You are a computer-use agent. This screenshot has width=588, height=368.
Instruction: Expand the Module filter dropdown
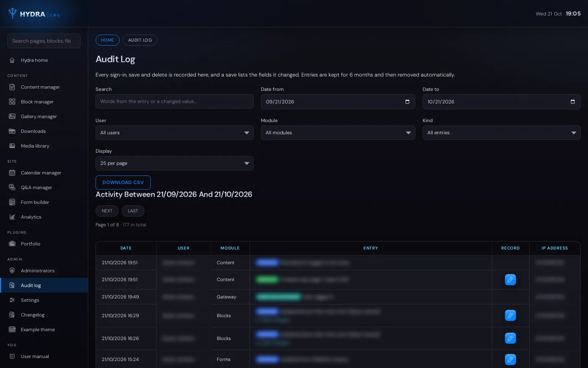[x=338, y=132]
